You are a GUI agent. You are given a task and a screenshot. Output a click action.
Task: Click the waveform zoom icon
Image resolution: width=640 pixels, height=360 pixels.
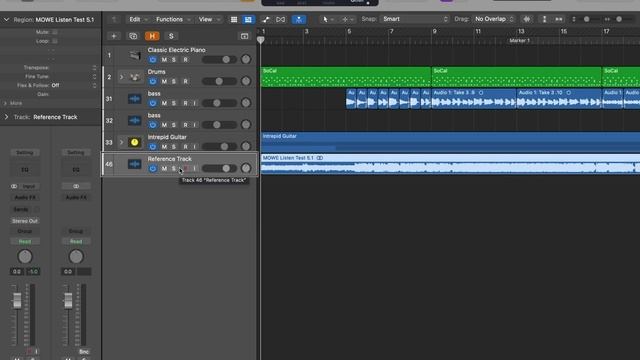point(527,19)
